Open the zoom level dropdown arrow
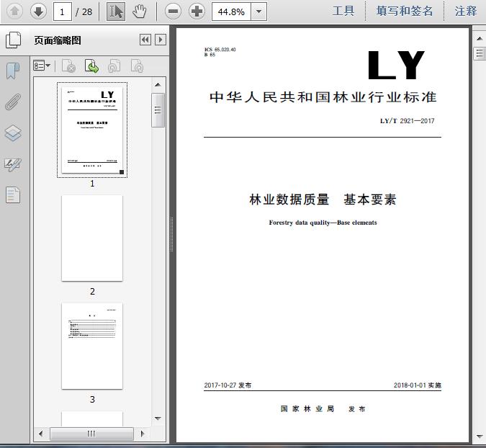This screenshot has width=486, height=448. pos(258,12)
